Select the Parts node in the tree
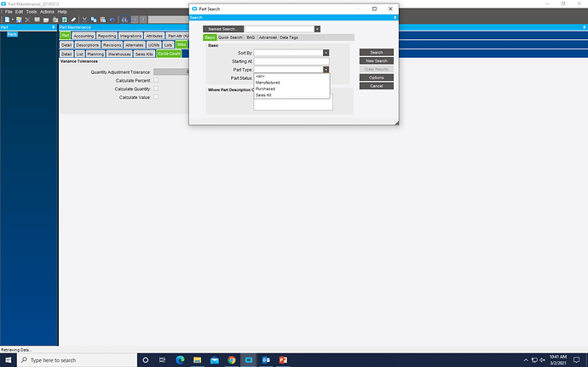Image resolution: width=588 pixels, height=367 pixels. (x=12, y=35)
